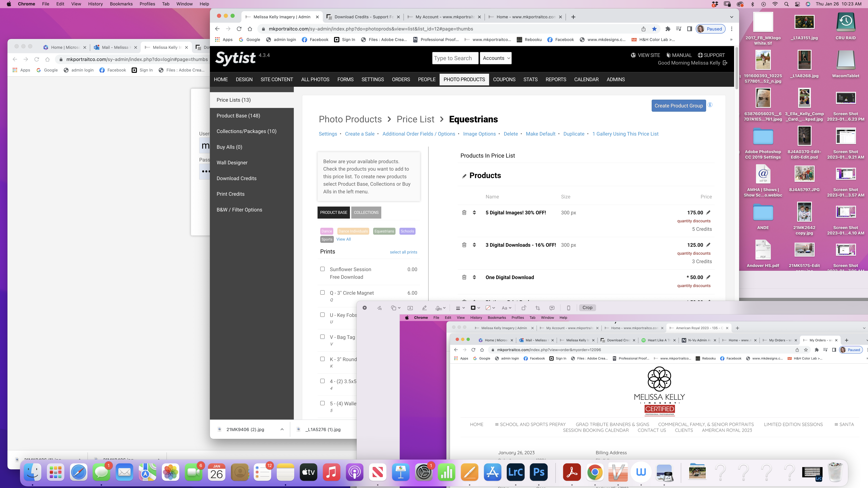Check the Q - 3" Circle Magnet box
This screenshot has width=868, height=488.
322,293
